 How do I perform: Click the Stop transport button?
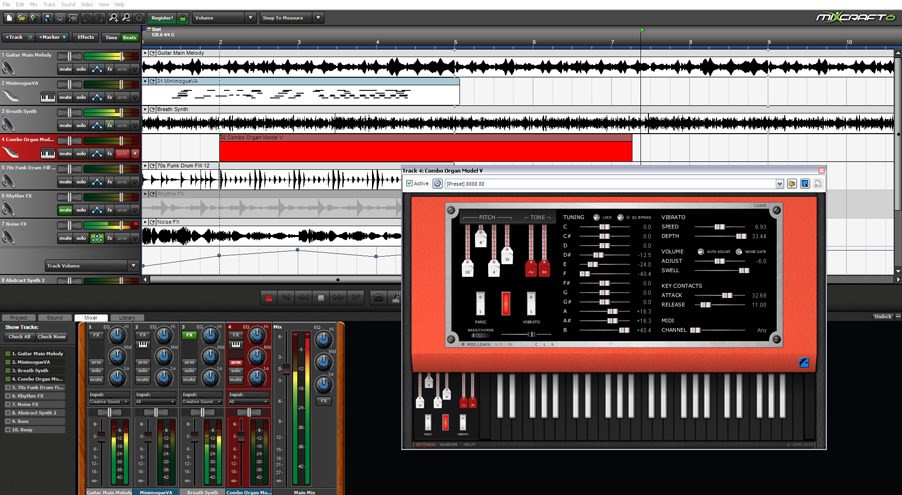point(321,298)
